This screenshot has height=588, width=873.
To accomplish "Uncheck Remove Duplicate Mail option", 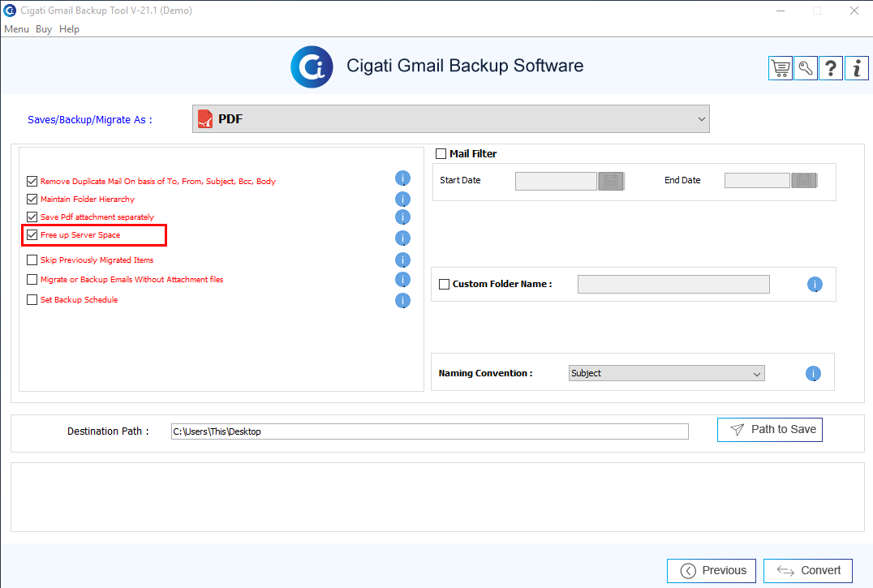I will 32,182.
